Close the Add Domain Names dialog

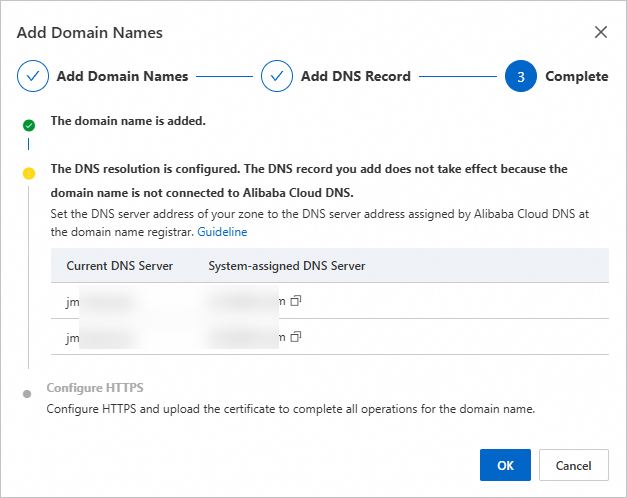(601, 32)
